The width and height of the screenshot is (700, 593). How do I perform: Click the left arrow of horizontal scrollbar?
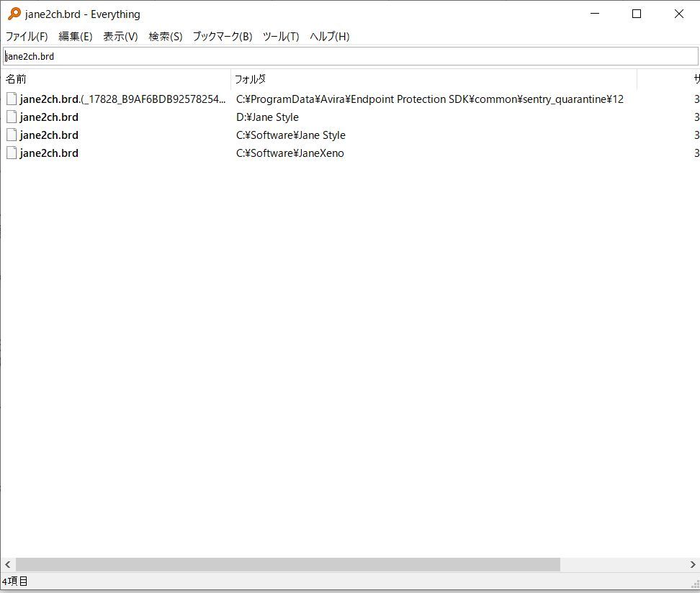(x=8, y=564)
